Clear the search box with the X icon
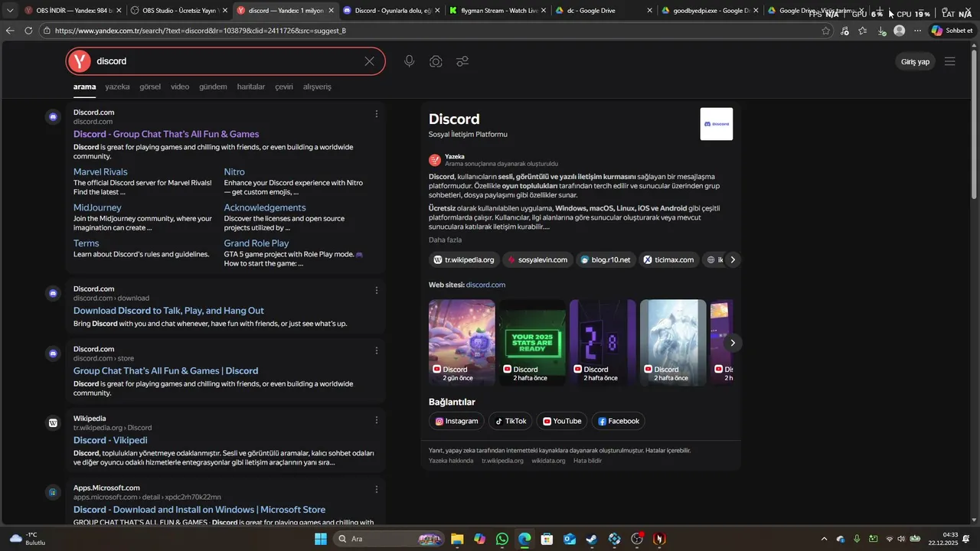This screenshot has width=980, height=551. coord(369,61)
